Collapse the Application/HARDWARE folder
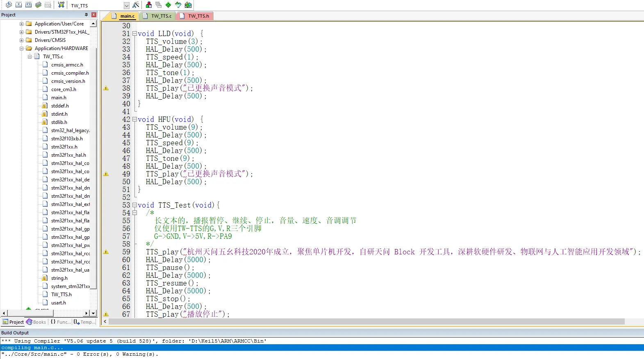This screenshot has width=644, height=359. click(21, 48)
